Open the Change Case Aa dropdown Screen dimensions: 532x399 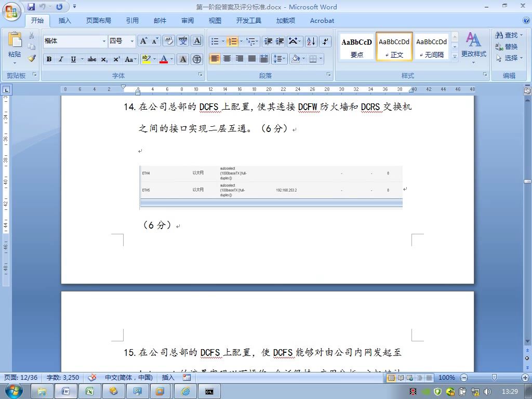click(130, 59)
